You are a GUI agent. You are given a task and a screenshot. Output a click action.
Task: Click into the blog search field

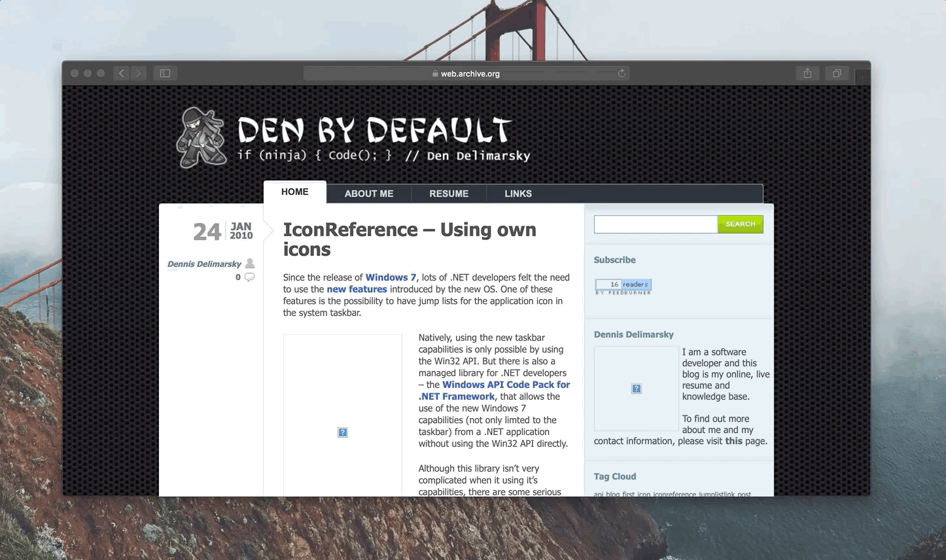[656, 224]
